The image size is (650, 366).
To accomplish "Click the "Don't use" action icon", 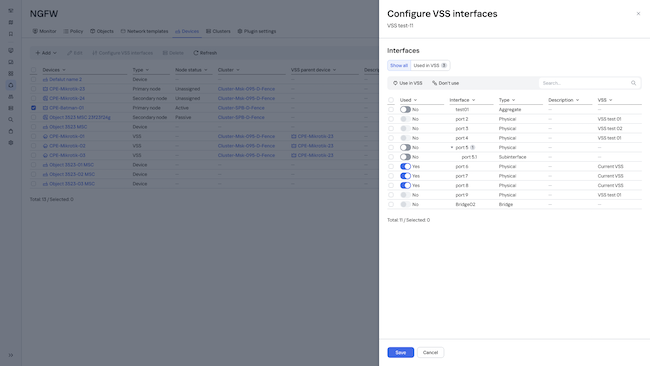I will coord(434,83).
